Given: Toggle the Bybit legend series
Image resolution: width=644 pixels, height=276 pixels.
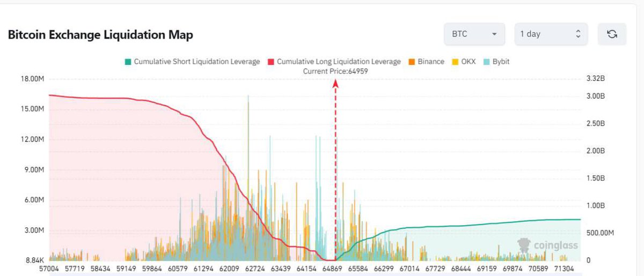Looking at the screenshot, I should 496,62.
